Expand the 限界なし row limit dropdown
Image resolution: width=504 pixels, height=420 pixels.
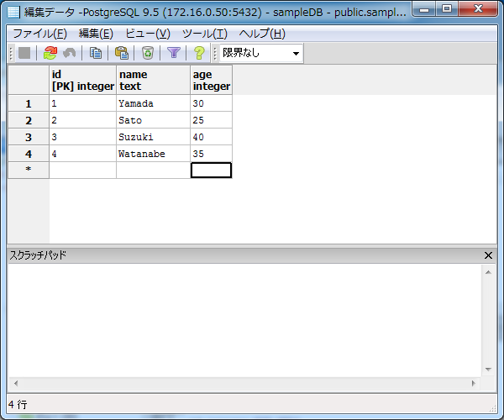coord(296,54)
